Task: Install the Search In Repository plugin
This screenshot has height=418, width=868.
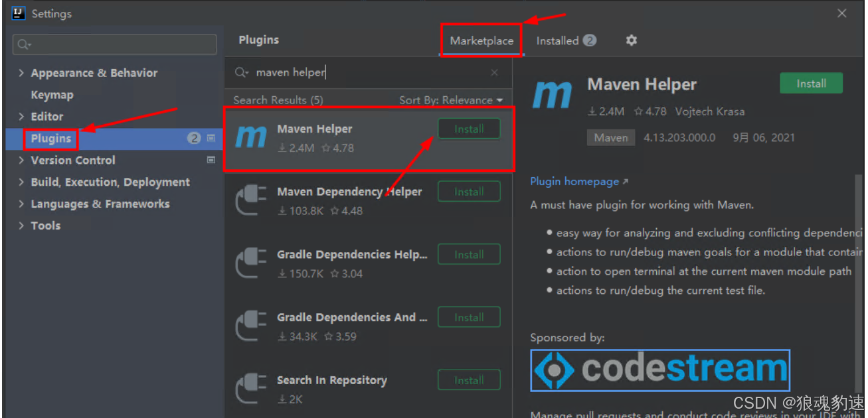Action: (x=469, y=380)
